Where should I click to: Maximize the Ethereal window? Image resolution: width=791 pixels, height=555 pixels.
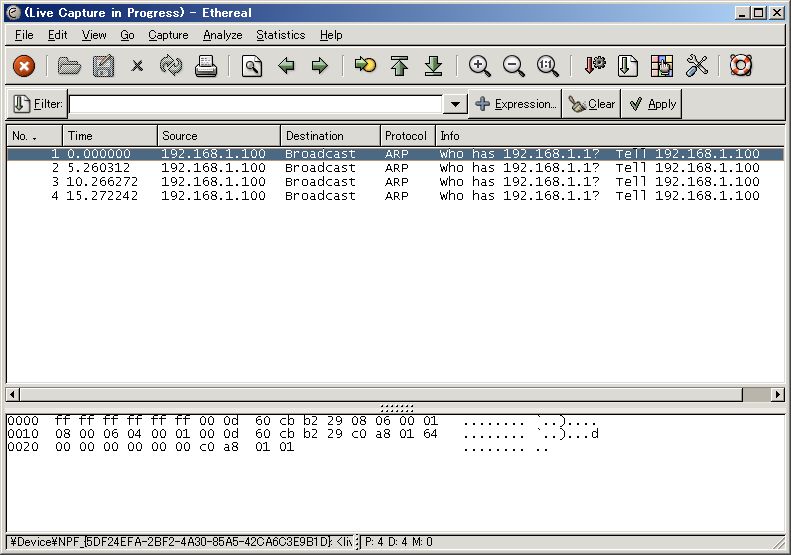click(758, 13)
